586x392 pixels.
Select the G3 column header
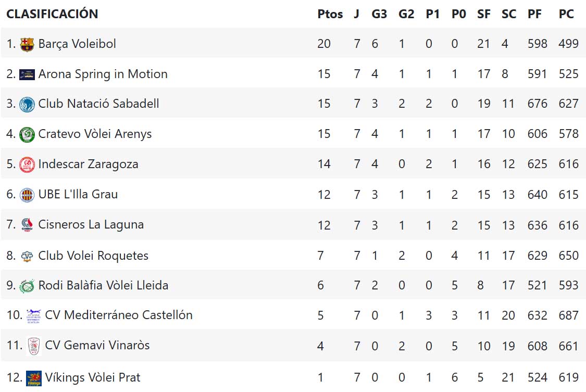pos(379,14)
